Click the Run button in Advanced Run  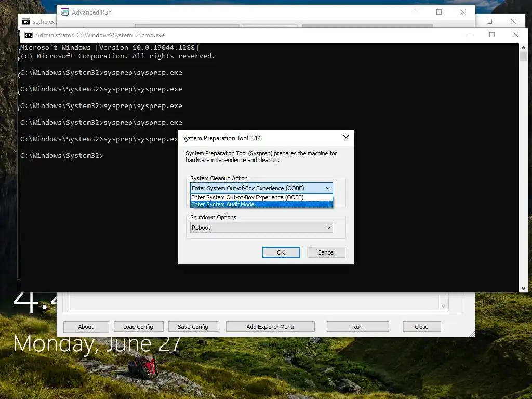357,327
